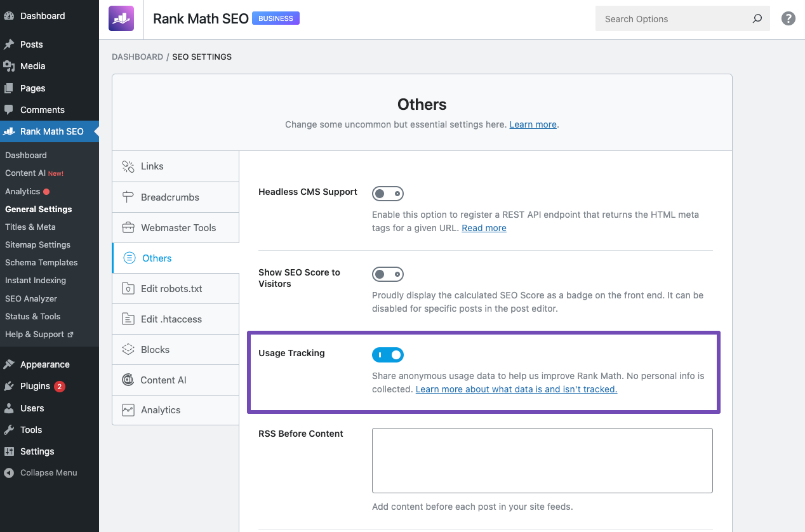
Task: Click the Rank Math logo icon
Action: pos(121,19)
